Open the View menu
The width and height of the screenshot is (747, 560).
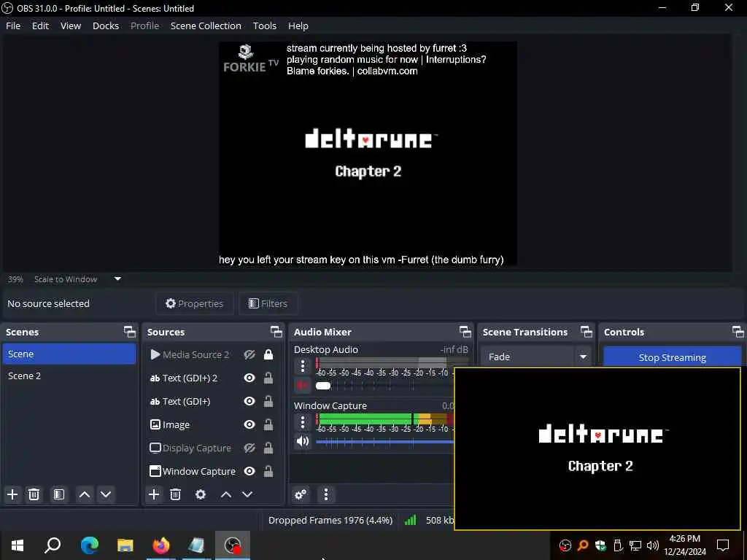(71, 26)
